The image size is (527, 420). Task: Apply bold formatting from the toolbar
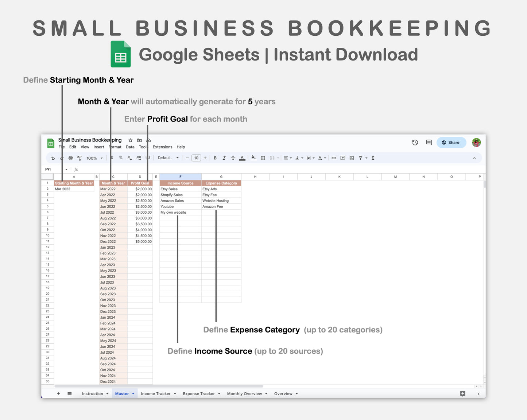pyautogui.click(x=215, y=158)
